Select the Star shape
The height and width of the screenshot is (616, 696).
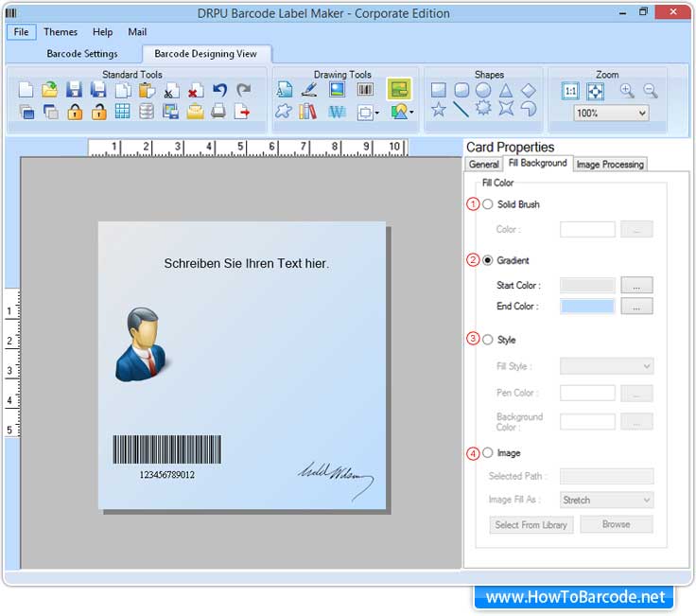439,109
